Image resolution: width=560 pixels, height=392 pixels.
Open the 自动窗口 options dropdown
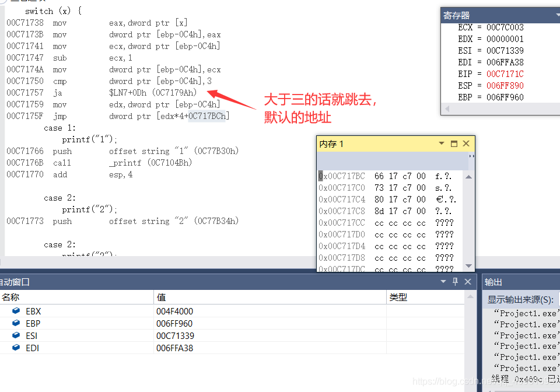443,281
